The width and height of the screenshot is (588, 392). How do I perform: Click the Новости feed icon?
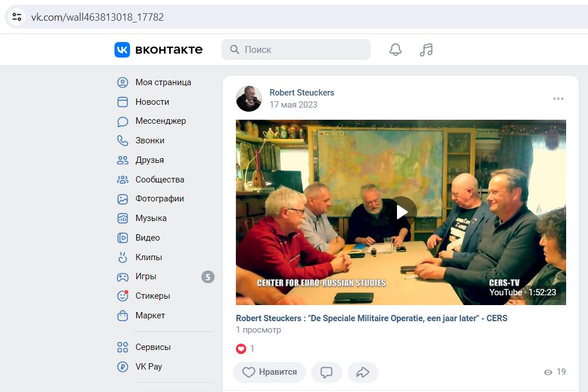(x=123, y=102)
